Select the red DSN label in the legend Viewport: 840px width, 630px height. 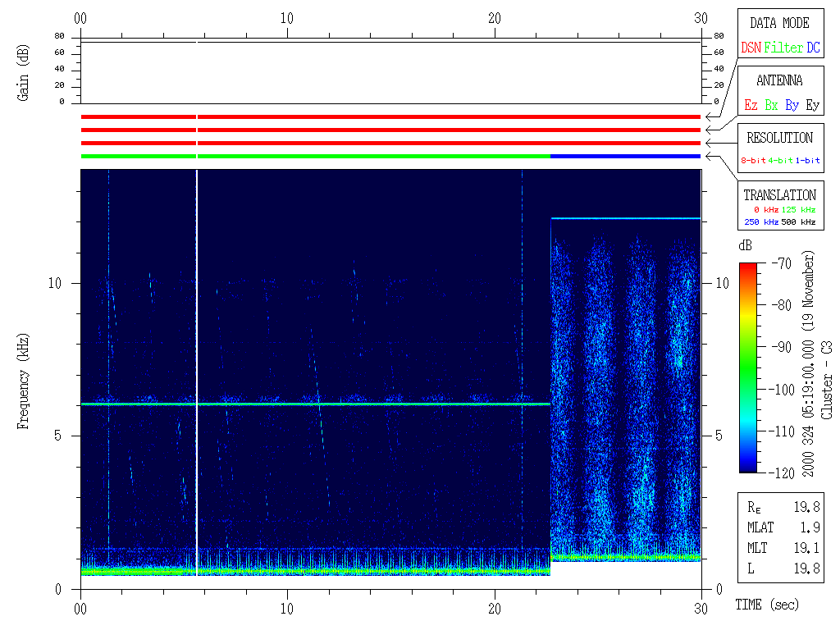pyautogui.click(x=751, y=48)
